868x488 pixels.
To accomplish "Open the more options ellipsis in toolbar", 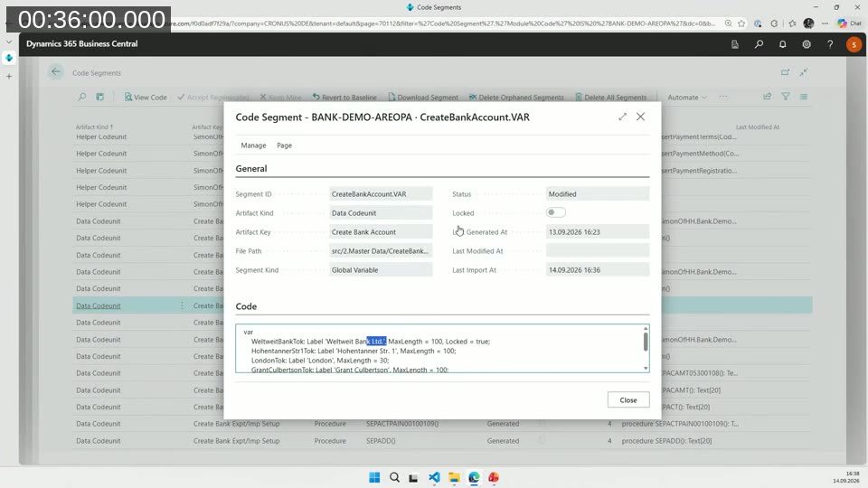I will pyautogui.click(x=723, y=97).
